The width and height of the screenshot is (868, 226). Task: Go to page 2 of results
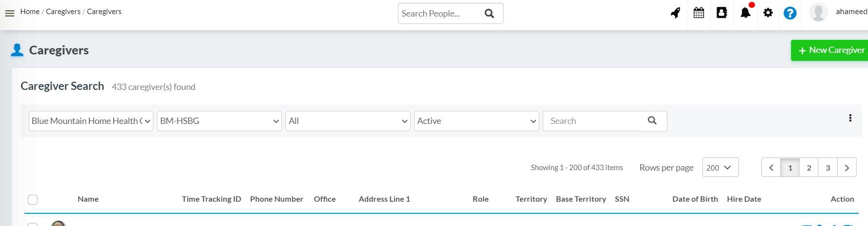[x=809, y=168]
